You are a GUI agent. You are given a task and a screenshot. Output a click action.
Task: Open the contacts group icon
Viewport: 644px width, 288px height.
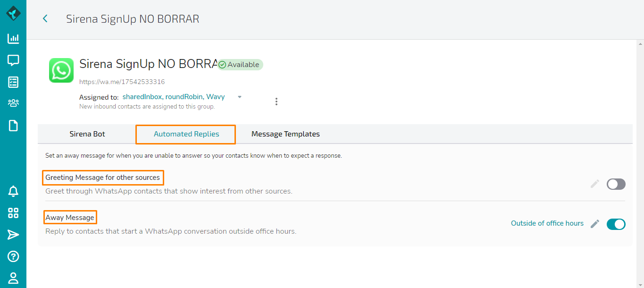[x=13, y=103]
